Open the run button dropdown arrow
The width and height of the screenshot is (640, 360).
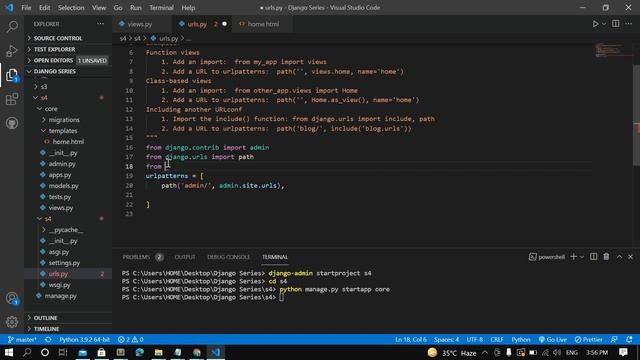(604, 24)
